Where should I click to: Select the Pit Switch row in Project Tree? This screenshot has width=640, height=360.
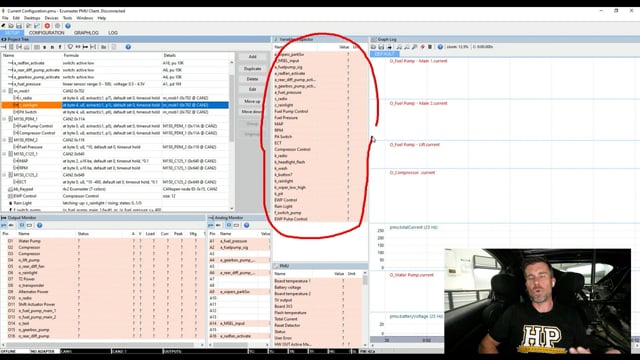coord(115,112)
